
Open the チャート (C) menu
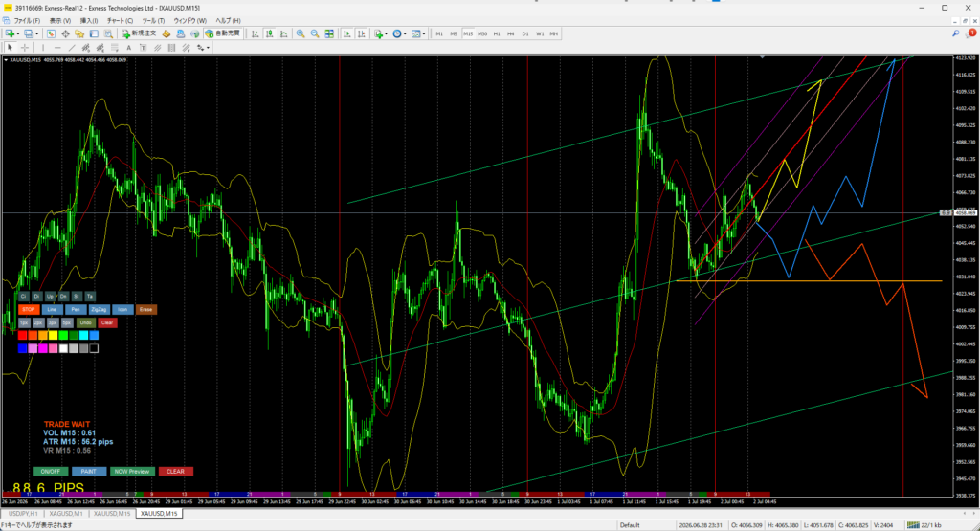(120, 21)
